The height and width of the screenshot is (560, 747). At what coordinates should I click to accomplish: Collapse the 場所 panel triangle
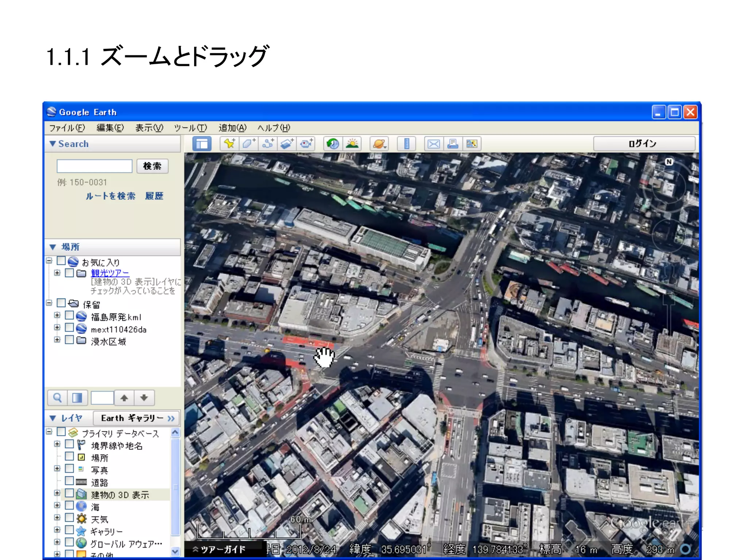(53, 247)
